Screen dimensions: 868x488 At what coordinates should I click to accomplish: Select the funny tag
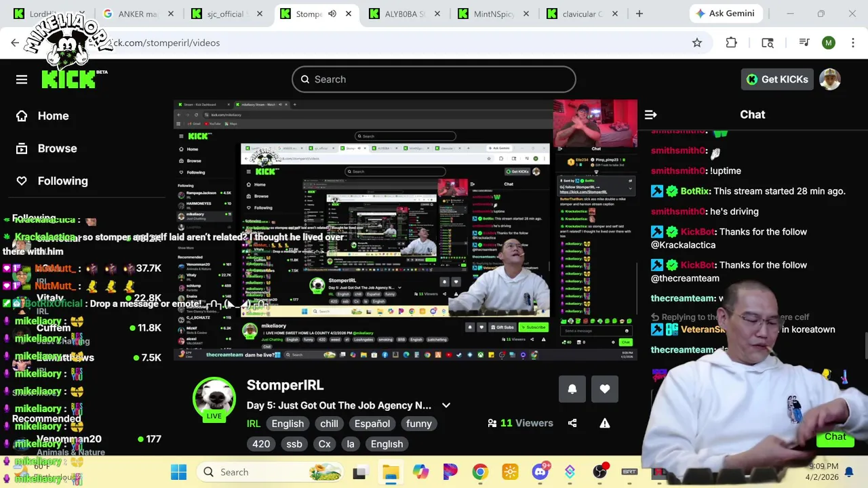coord(419,424)
